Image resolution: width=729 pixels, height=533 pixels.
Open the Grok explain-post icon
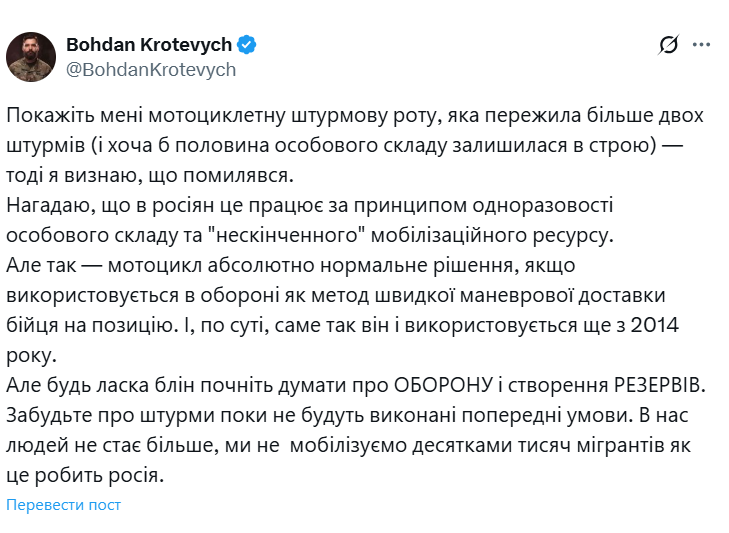[x=669, y=45]
